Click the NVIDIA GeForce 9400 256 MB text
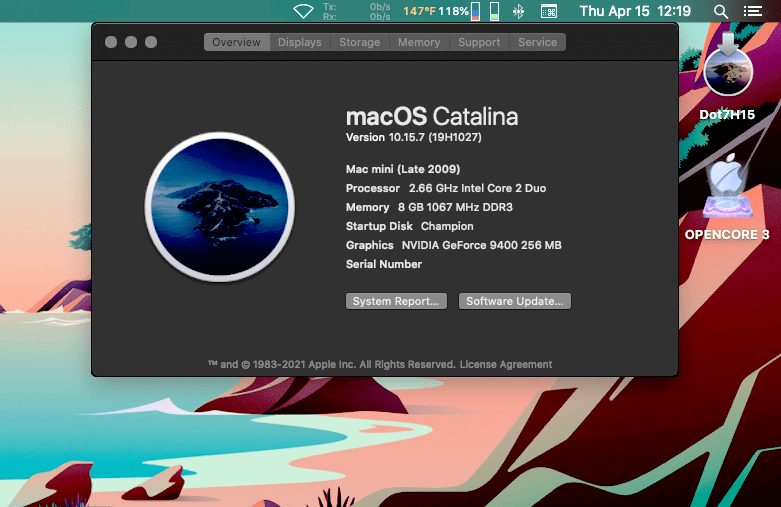This screenshot has width=781, height=507. 482,245
